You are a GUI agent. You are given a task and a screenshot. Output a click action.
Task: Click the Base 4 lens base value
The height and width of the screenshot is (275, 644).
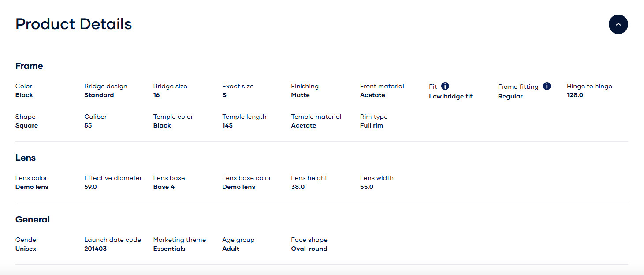[x=164, y=187]
